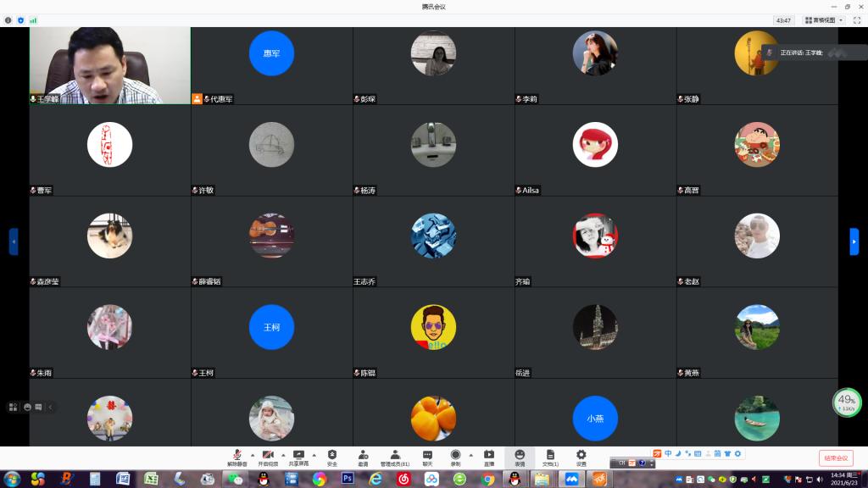Click Share Screen (共享屏幕) in toolbar
Image resolution: width=868 pixels, height=488 pixels.
(x=298, y=457)
